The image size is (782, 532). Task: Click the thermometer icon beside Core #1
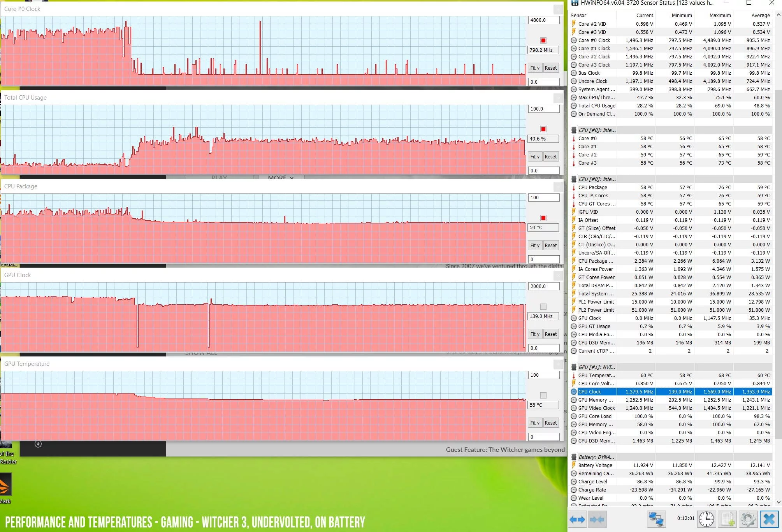point(574,146)
